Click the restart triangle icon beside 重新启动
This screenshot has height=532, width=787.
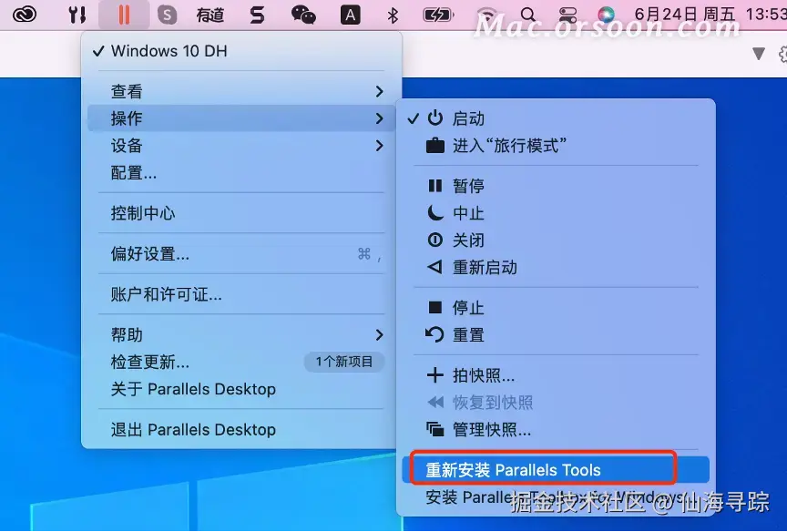tap(434, 267)
